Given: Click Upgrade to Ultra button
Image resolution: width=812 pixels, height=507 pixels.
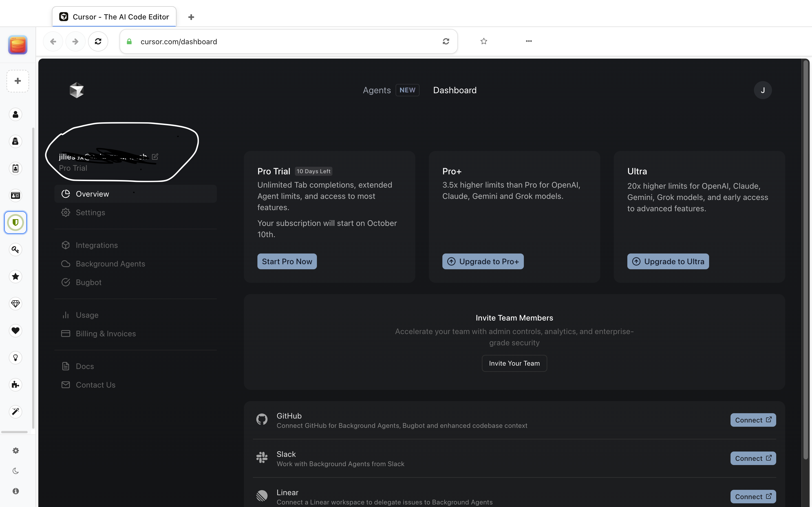Looking at the screenshot, I should [668, 262].
